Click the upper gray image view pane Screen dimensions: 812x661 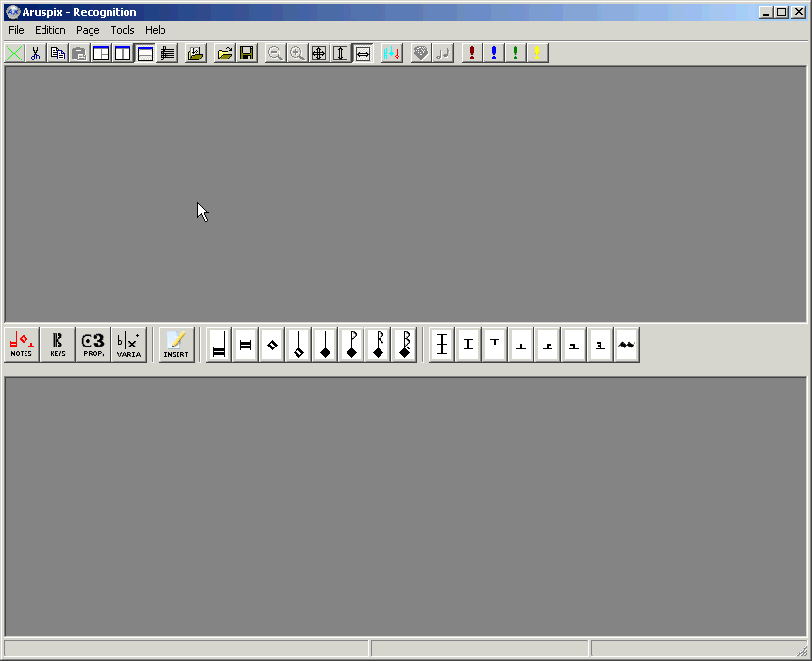pyautogui.click(x=405, y=195)
